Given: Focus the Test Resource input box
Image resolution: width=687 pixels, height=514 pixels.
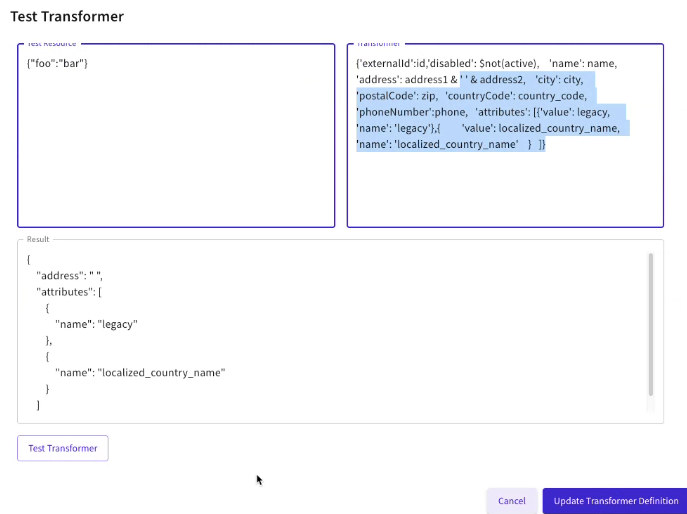Looking at the screenshot, I should 176,150.
